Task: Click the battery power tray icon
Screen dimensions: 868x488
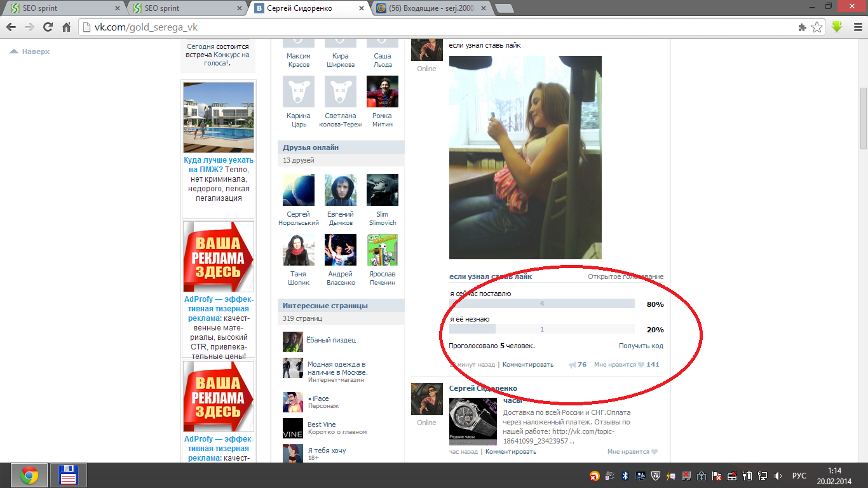Action: coord(748,475)
